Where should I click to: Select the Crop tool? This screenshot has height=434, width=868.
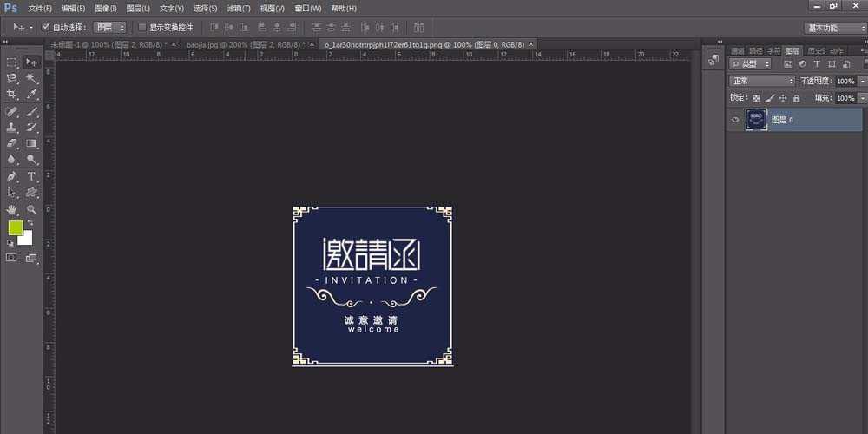tap(12, 94)
